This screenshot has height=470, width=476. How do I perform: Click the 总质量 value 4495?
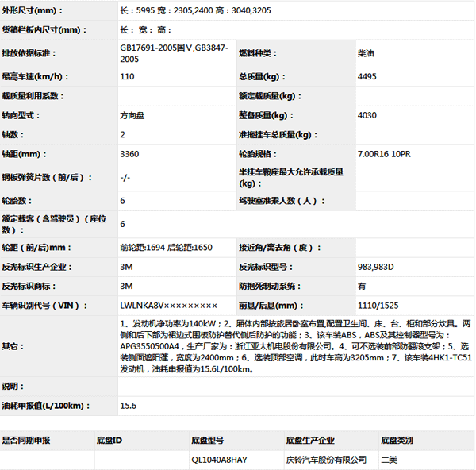click(x=369, y=76)
